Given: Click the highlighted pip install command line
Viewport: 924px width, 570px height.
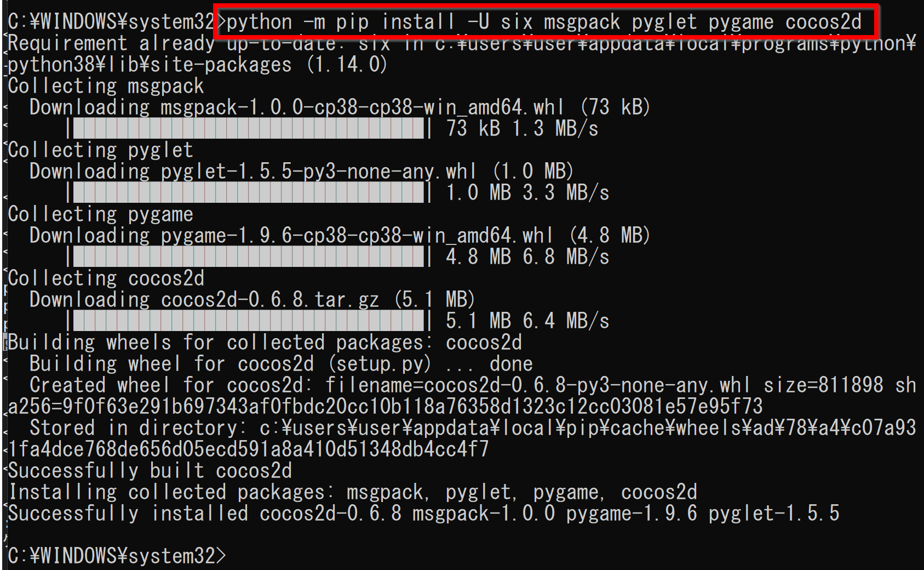Looking at the screenshot, I should click(543, 22).
